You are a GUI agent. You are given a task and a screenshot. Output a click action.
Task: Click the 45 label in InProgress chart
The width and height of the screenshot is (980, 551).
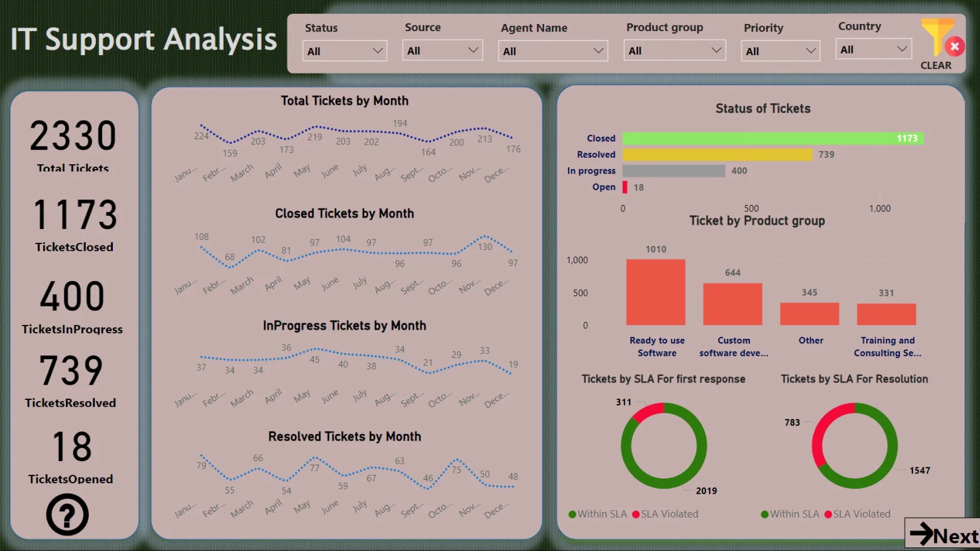pos(314,360)
